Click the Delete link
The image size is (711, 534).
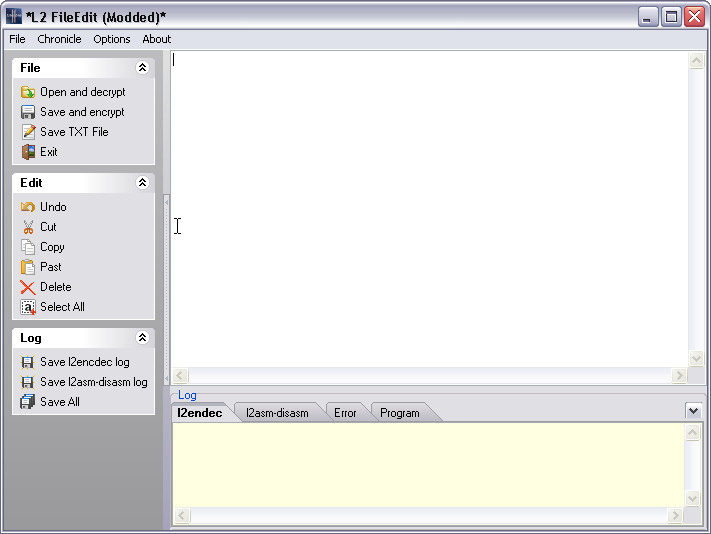click(56, 287)
